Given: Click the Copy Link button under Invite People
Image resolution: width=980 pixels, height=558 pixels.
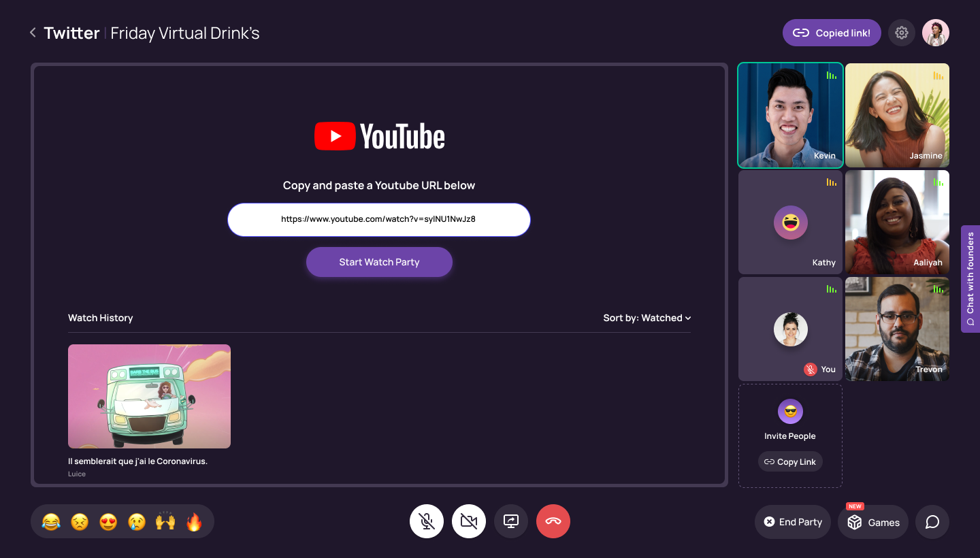Looking at the screenshot, I should (x=790, y=461).
